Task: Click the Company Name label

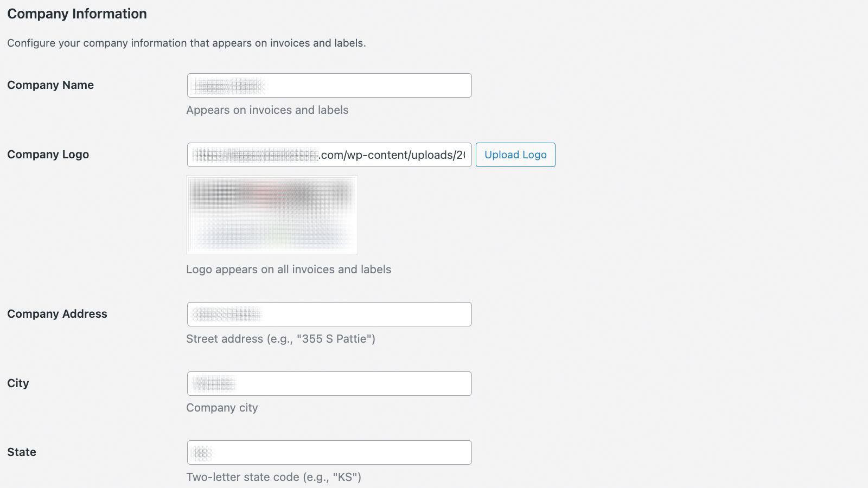Action: [50, 85]
